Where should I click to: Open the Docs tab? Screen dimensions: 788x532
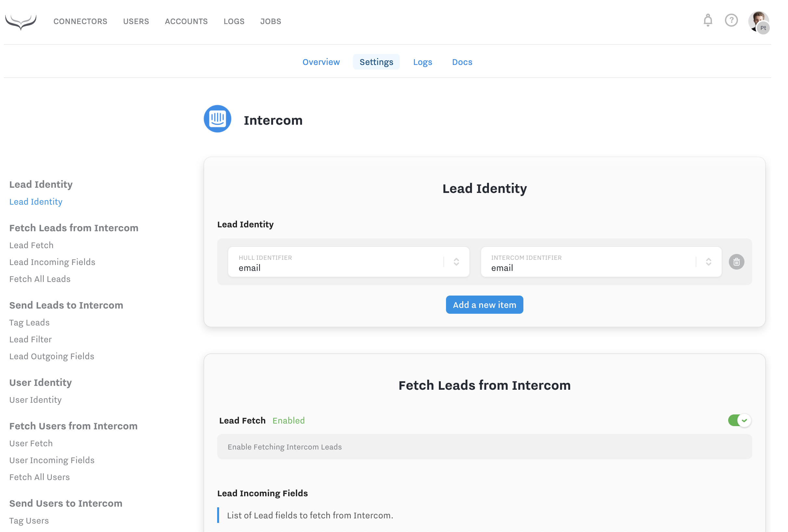point(462,62)
